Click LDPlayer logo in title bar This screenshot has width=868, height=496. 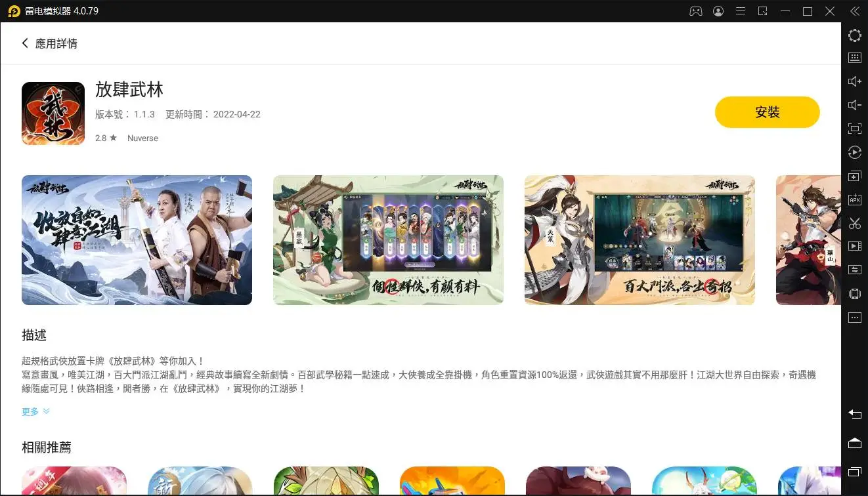click(x=14, y=11)
